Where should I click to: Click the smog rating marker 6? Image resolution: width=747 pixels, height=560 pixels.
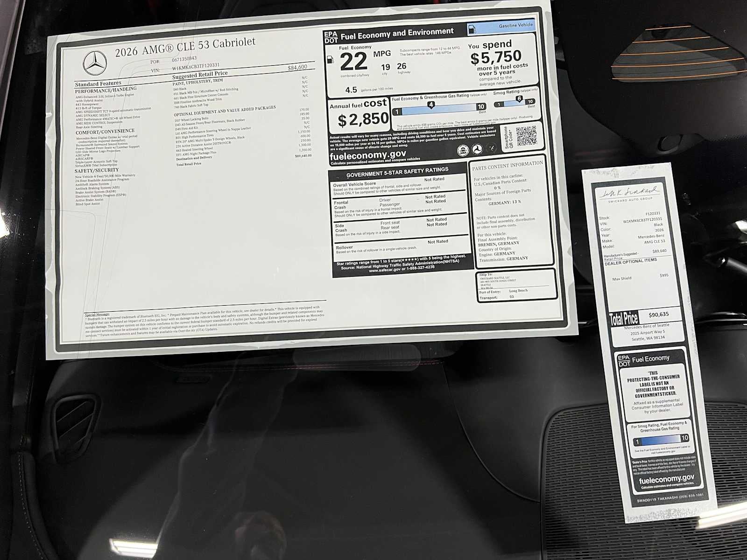coord(519,98)
